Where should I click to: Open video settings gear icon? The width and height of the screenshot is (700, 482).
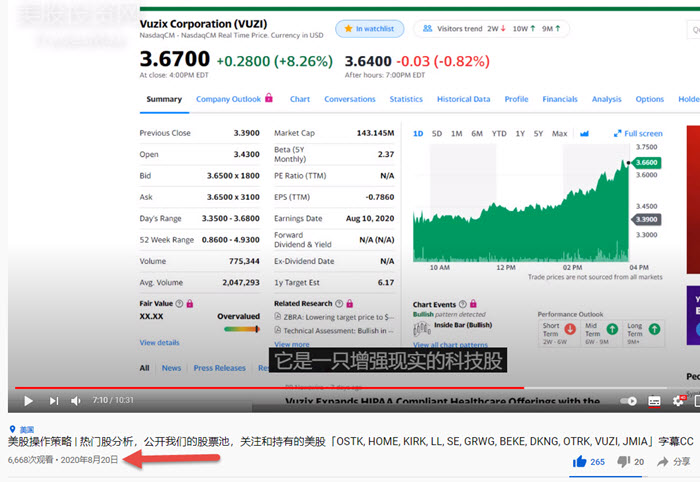pos(679,400)
